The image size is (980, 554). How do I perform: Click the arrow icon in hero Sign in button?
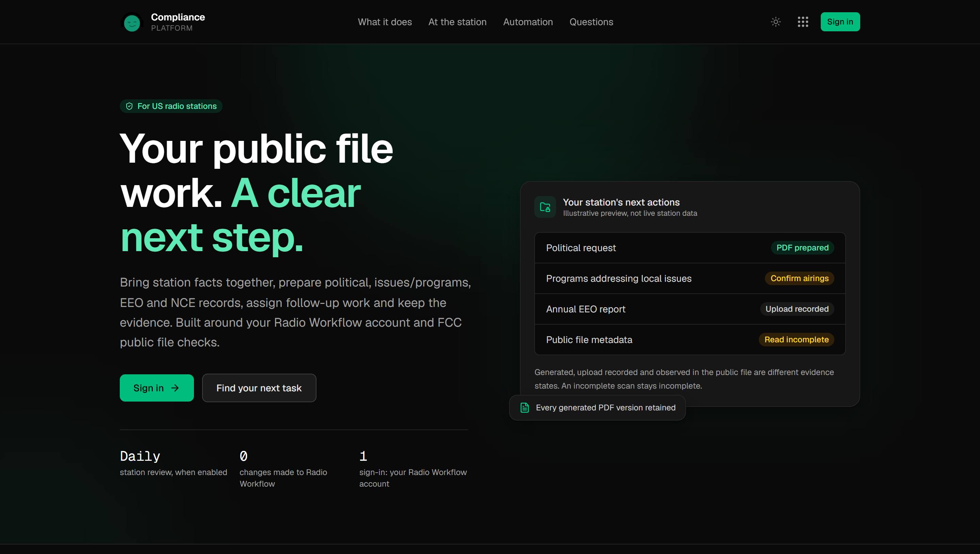175,388
